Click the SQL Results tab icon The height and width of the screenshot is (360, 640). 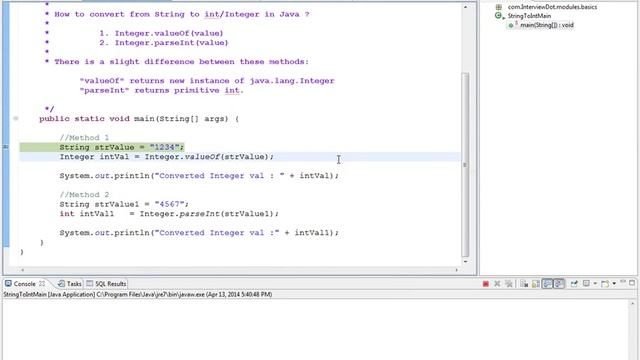tap(90, 284)
